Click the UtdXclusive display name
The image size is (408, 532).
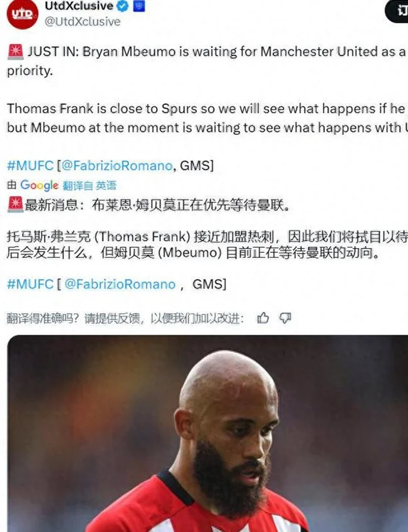pyautogui.click(x=79, y=6)
